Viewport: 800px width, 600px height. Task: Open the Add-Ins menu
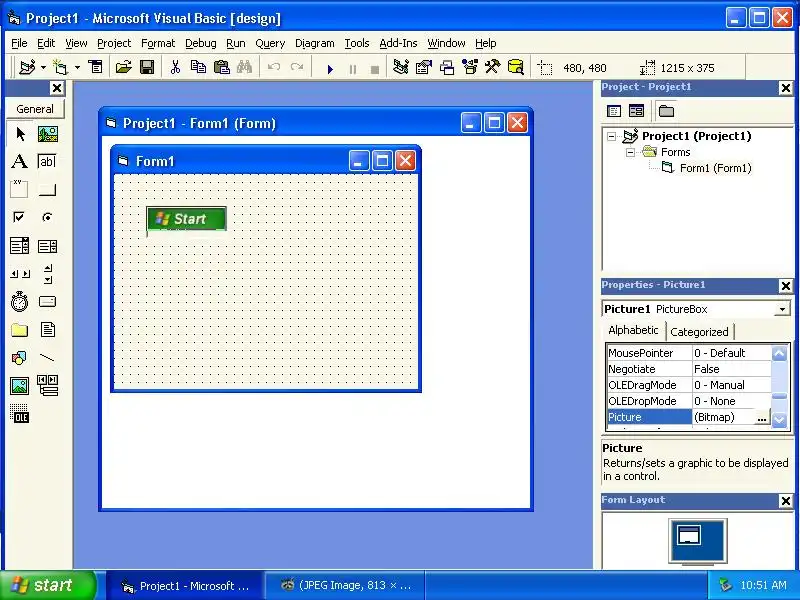click(x=398, y=43)
